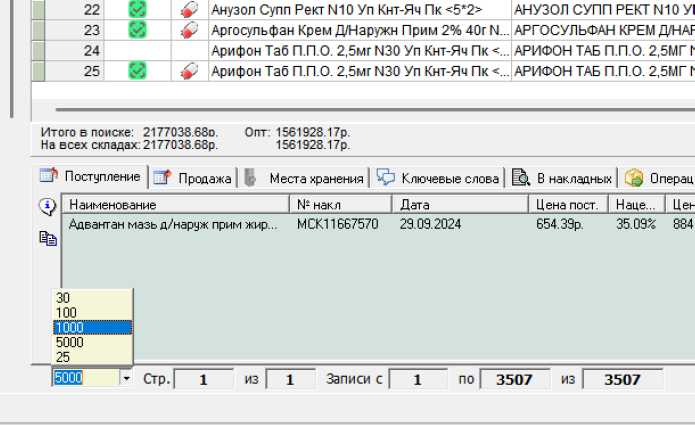Switch to the Продажа tab

click(x=194, y=178)
